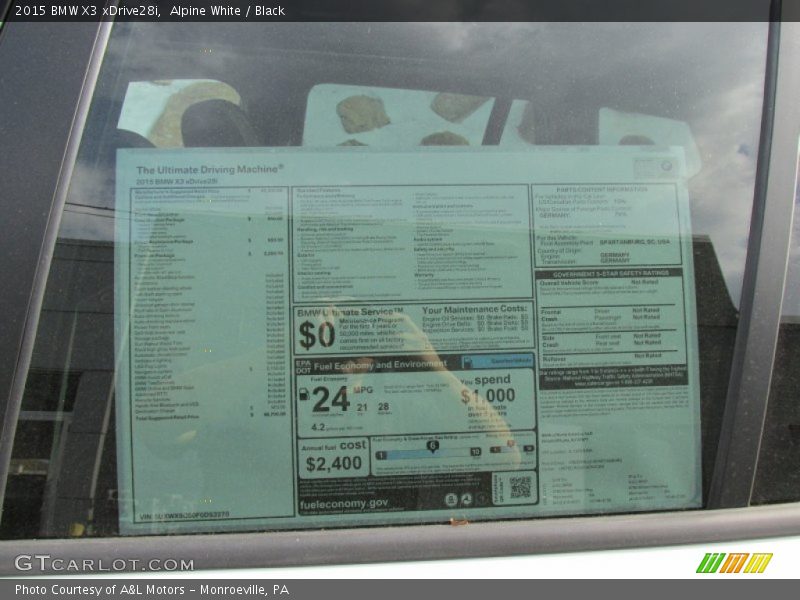
Task: Click the EPA DOT badge
Action: (303, 365)
